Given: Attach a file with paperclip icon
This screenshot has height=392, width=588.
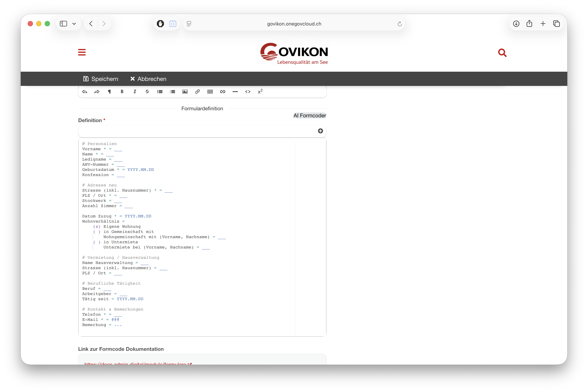Looking at the screenshot, I should coord(198,92).
